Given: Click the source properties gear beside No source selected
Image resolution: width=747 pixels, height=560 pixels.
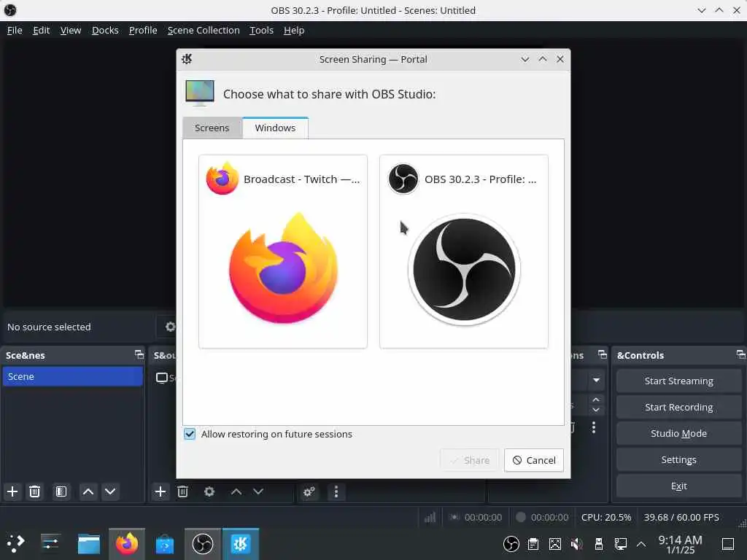Looking at the screenshot, I should (169, 327).
